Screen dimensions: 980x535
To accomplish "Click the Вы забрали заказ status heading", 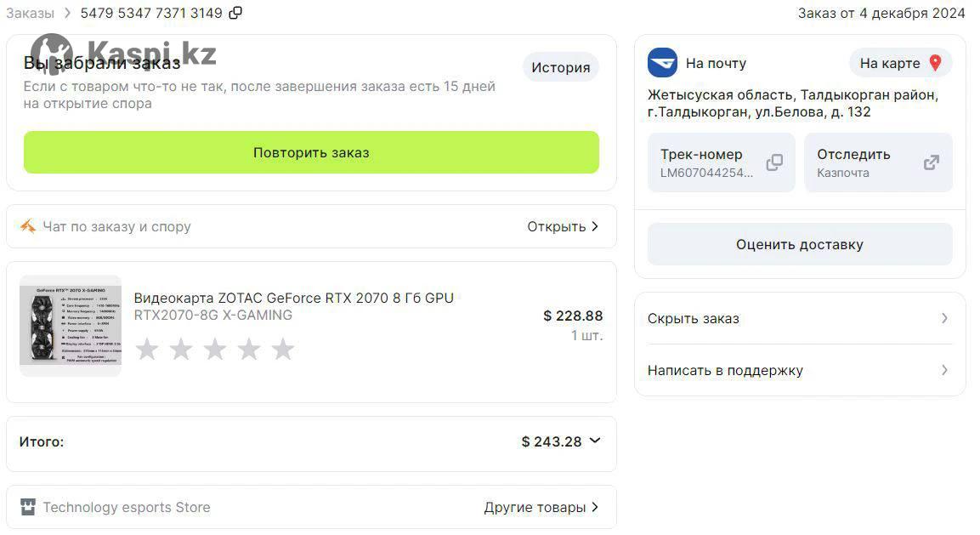I will [x=102, y=63].
